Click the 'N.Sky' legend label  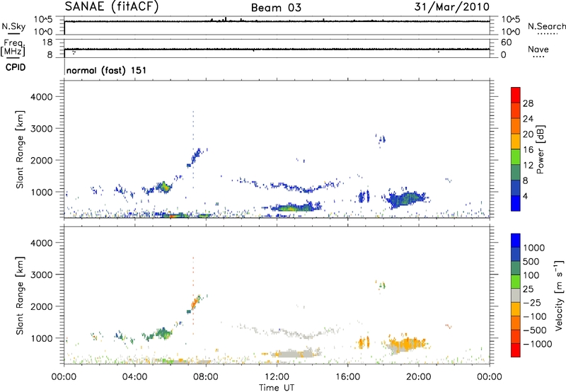pos(13,26)
